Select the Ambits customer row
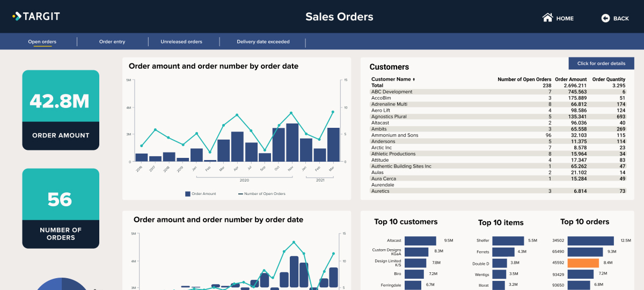The image size is (644, 290). (x=499, y=129)
